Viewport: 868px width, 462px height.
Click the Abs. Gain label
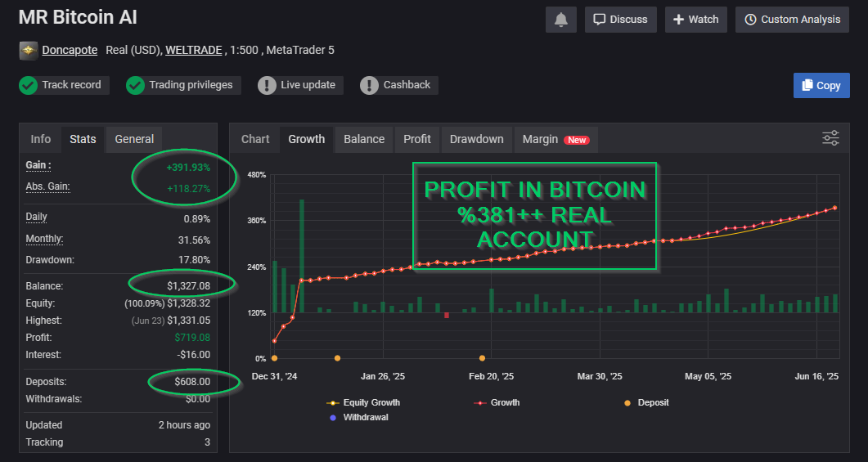pos(47,186)
